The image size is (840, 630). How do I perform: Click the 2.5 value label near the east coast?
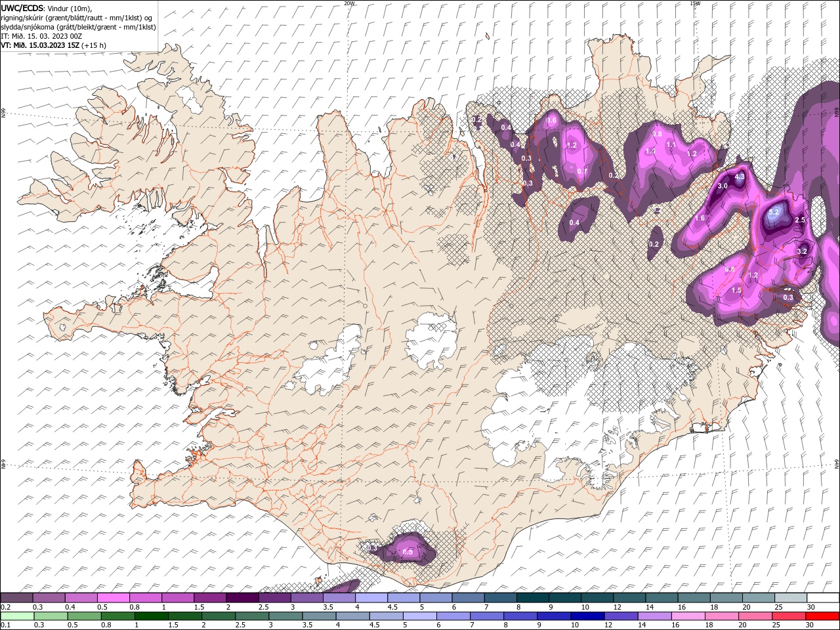(x=799, y=220)
